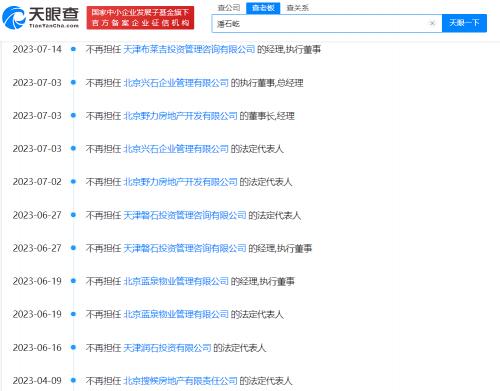Open 天津磐石投资管理咨询有限公司 经理,执行董事 entry link
The image size is (500, 391).
click(x=185, y=248)
